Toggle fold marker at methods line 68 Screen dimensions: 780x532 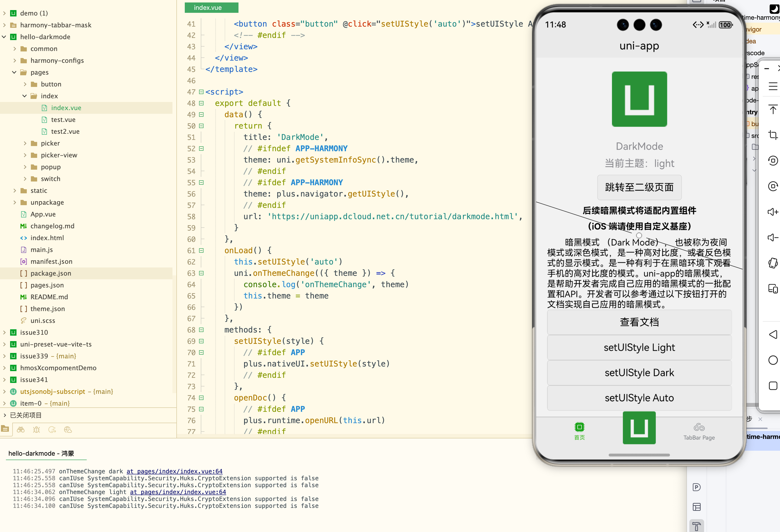coord(201,330)
